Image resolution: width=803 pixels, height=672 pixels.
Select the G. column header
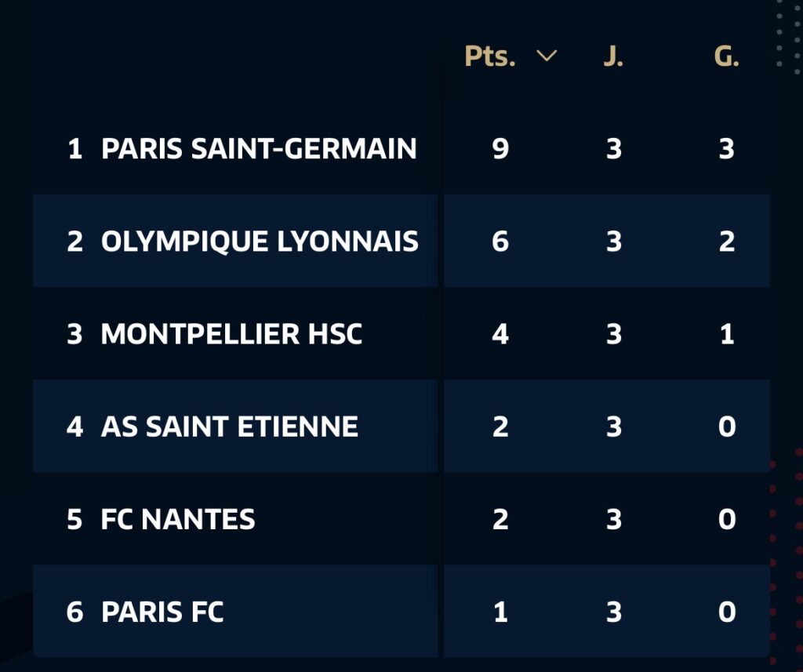[x=726, y=56]
